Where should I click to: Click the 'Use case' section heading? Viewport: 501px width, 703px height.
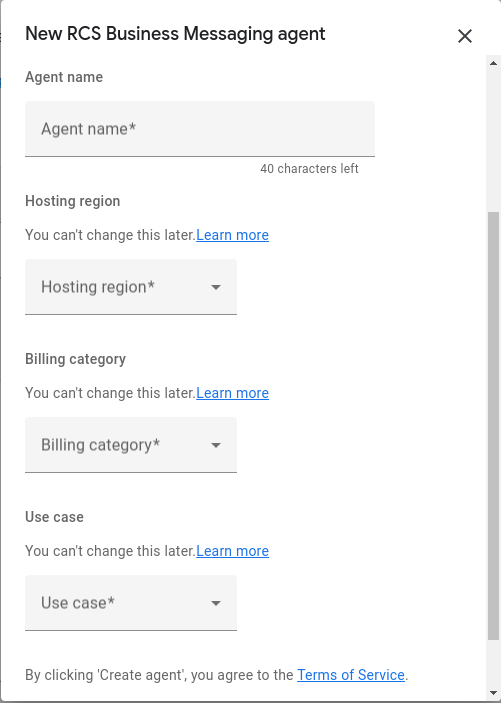[54, 517]
